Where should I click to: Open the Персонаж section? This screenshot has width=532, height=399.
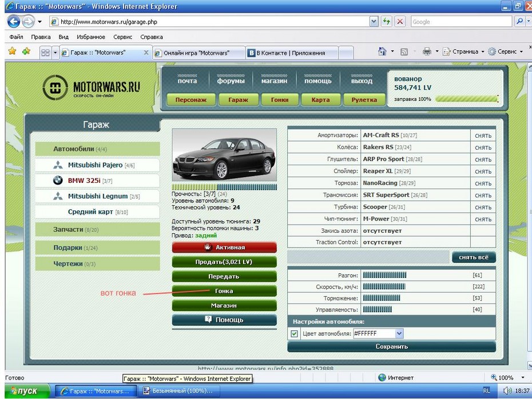pos(191,99)
